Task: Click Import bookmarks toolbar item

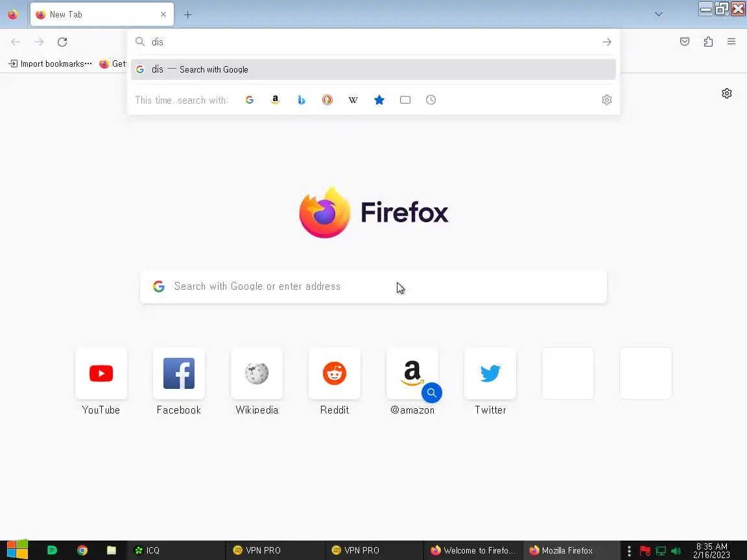Action: [x=50, y=64]
